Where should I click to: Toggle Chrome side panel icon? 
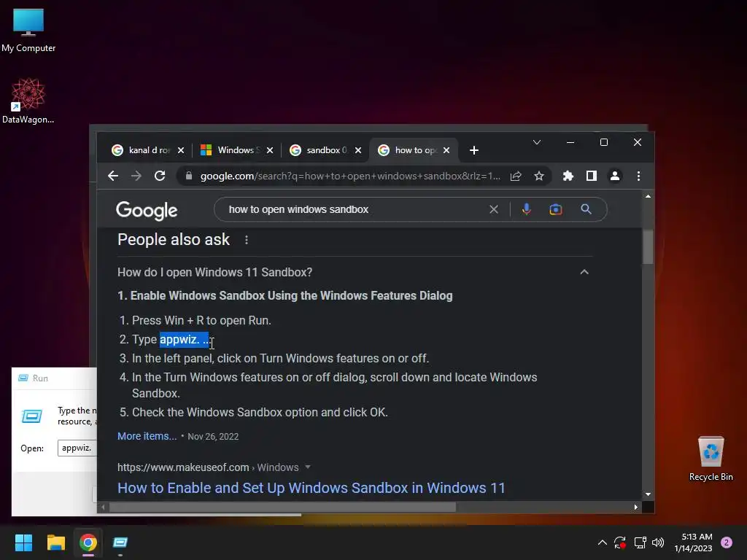[591, 176]
